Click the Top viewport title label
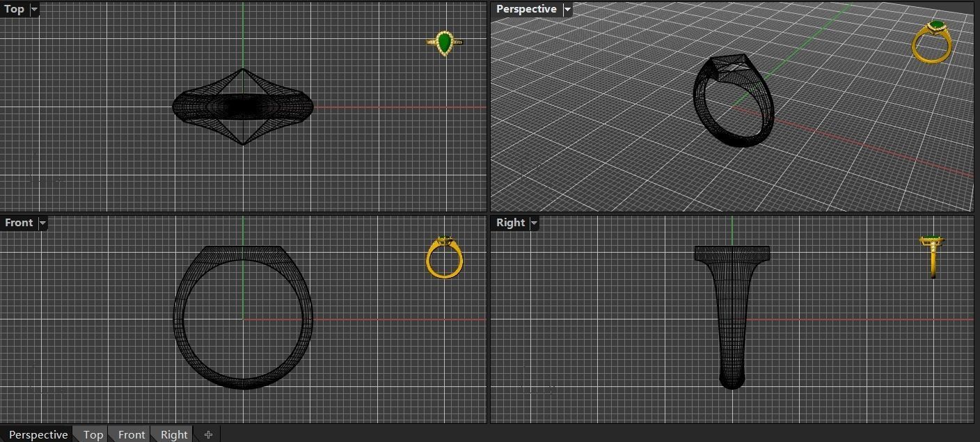This screenshot has width=980, height=442. click(14, 9)
